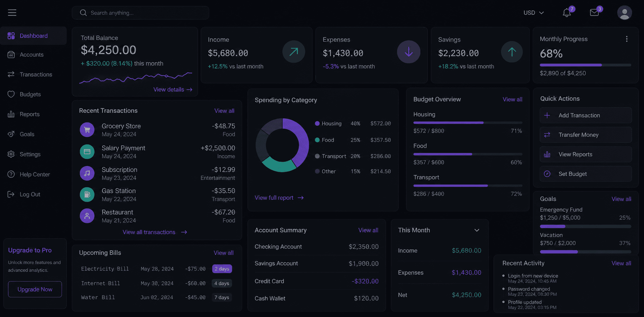
Task: Click the spending donut chart
Action: click(282, 145)
